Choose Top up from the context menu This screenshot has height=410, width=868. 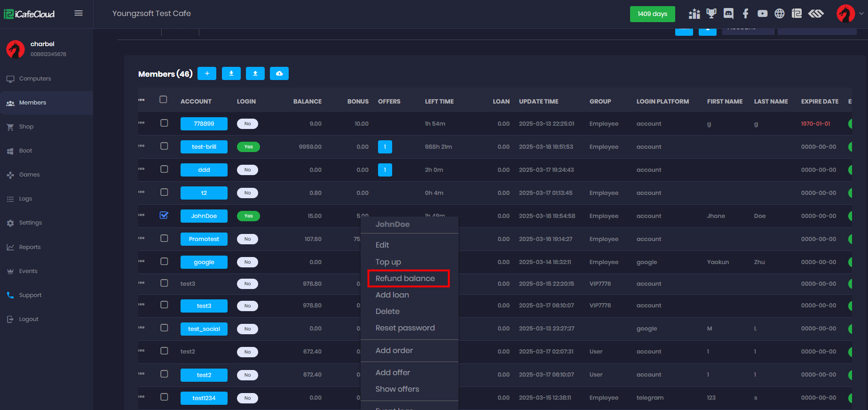point(388,262)
